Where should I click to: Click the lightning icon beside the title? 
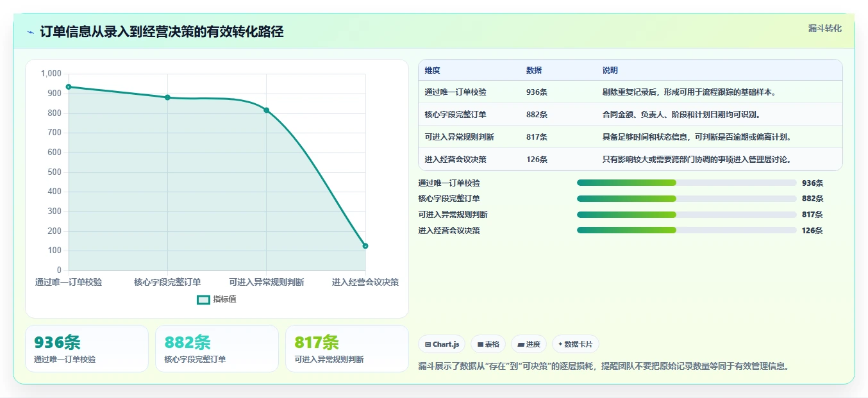click(x=31, y=32)
